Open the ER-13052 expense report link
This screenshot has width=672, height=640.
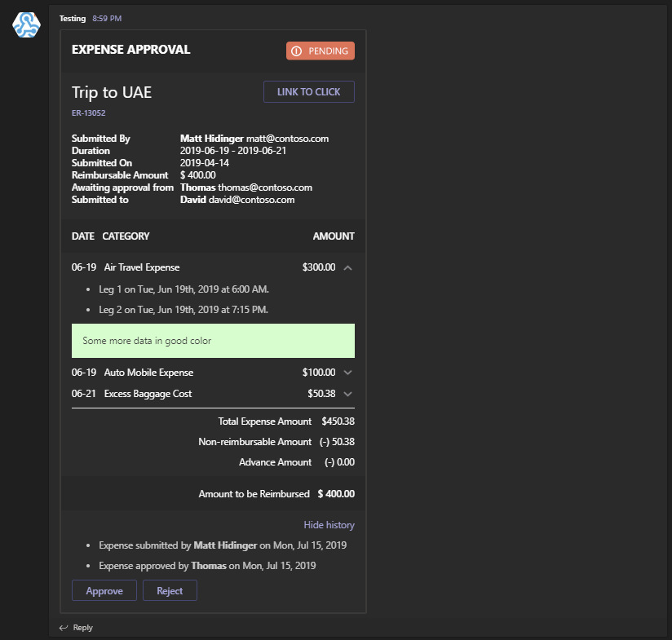[x=88, y=113]
